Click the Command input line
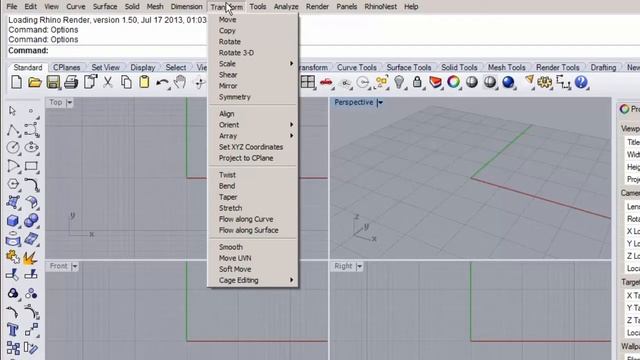 pos(323,51)
